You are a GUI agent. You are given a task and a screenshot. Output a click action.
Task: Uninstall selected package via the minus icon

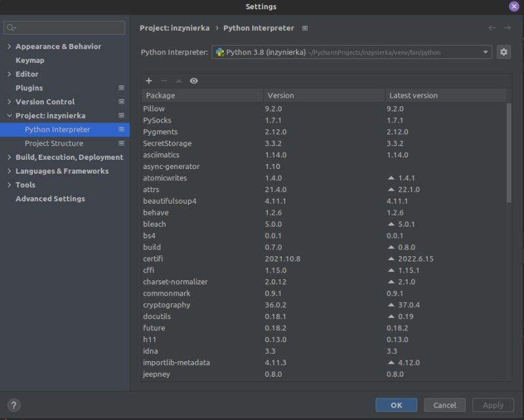point(163,81)
